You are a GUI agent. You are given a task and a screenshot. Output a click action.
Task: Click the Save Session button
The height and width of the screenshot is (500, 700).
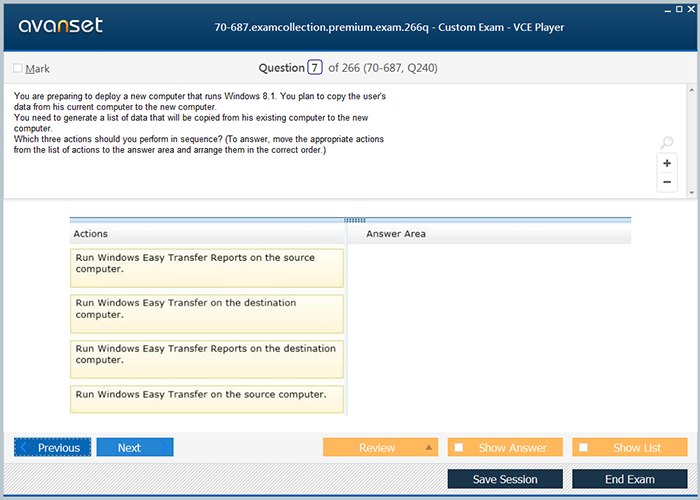point(505,479)
